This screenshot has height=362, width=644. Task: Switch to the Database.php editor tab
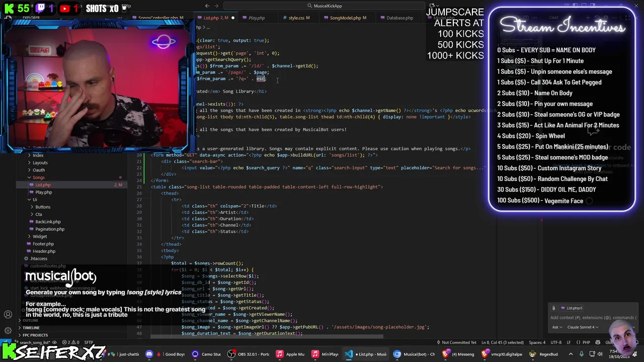click(399, 18)
